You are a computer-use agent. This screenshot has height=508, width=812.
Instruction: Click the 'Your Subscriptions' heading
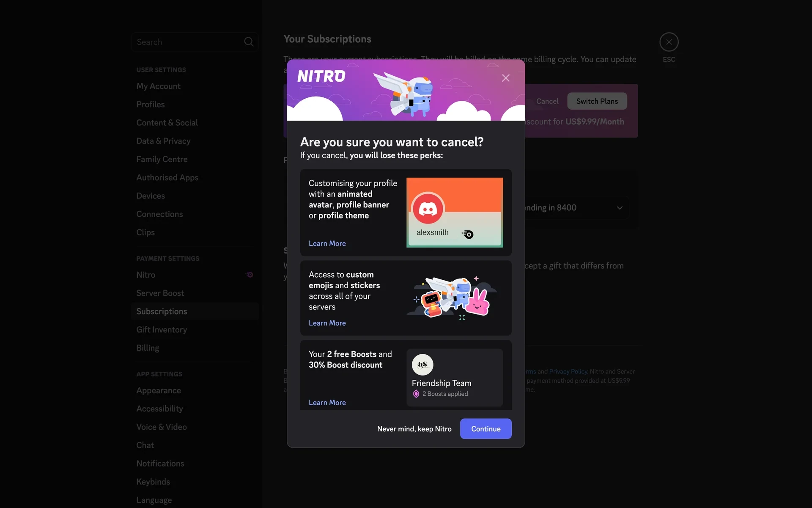pos(327,39)
